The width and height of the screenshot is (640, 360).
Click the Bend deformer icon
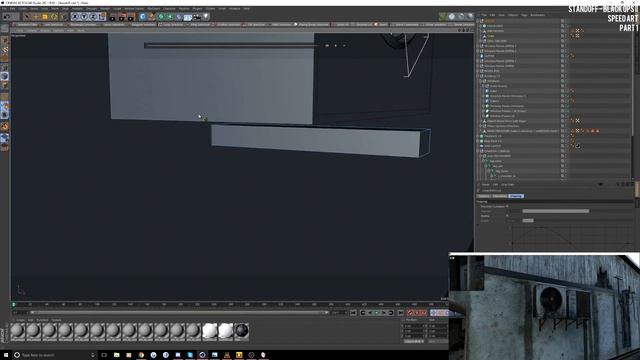click(179, 17)
